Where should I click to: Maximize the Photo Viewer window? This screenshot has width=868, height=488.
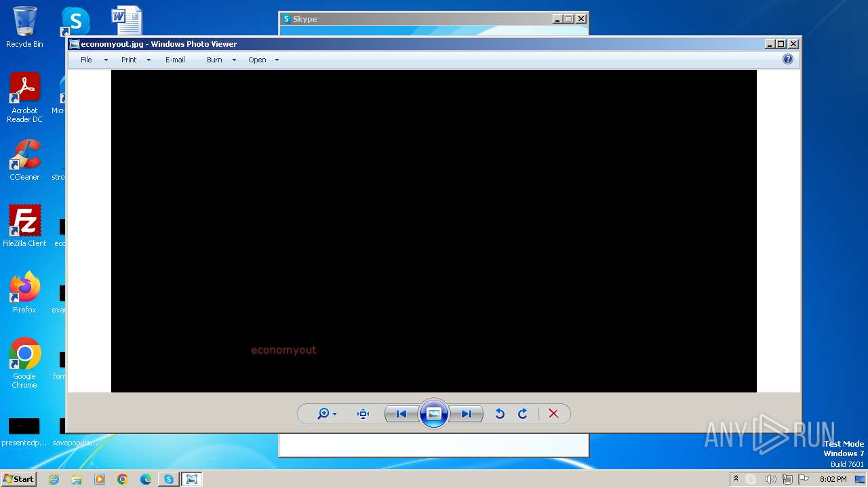click(x=781, y=44)
